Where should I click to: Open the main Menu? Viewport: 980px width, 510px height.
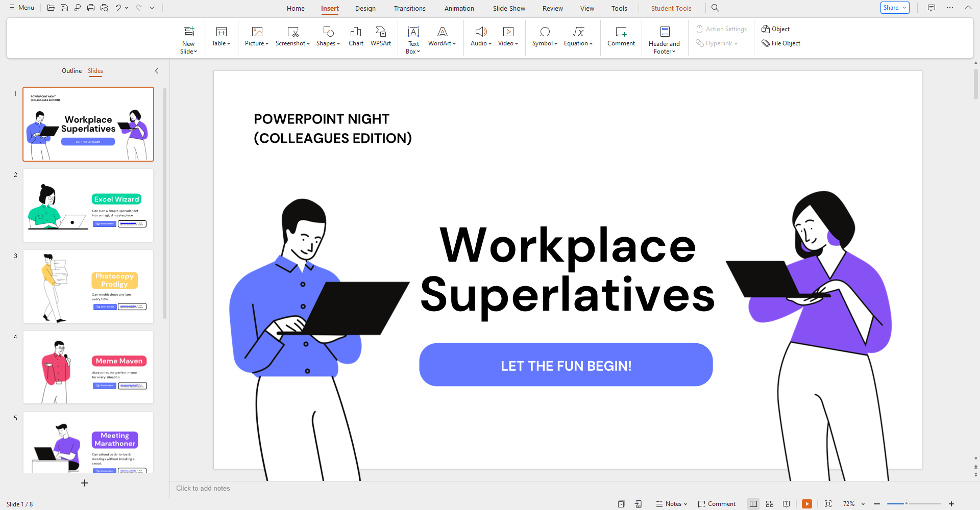click(x=22, y=8)
